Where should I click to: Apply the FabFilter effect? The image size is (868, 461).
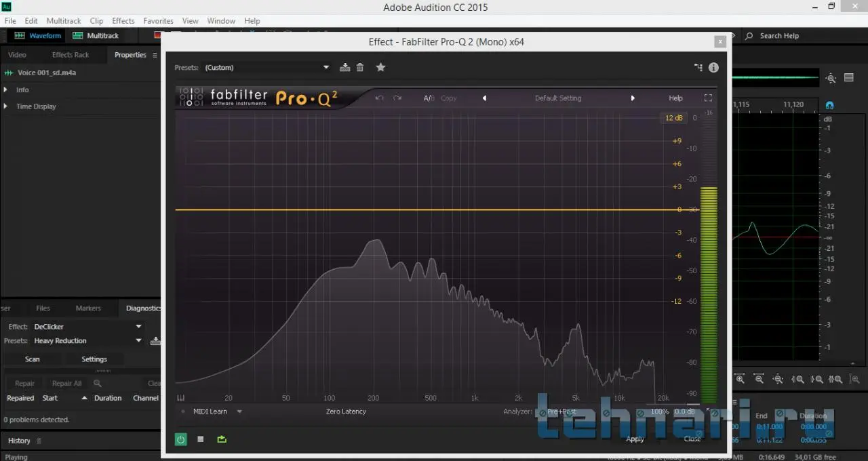pos(635,439)
